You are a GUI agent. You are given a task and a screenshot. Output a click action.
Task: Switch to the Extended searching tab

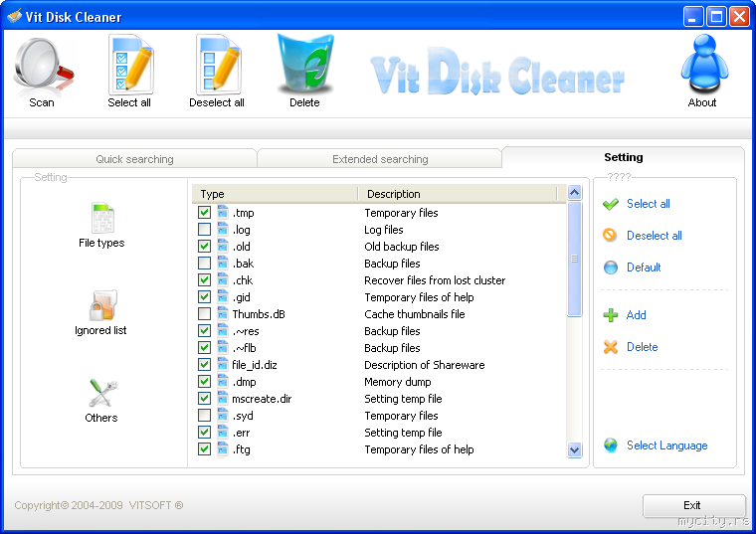380,159
